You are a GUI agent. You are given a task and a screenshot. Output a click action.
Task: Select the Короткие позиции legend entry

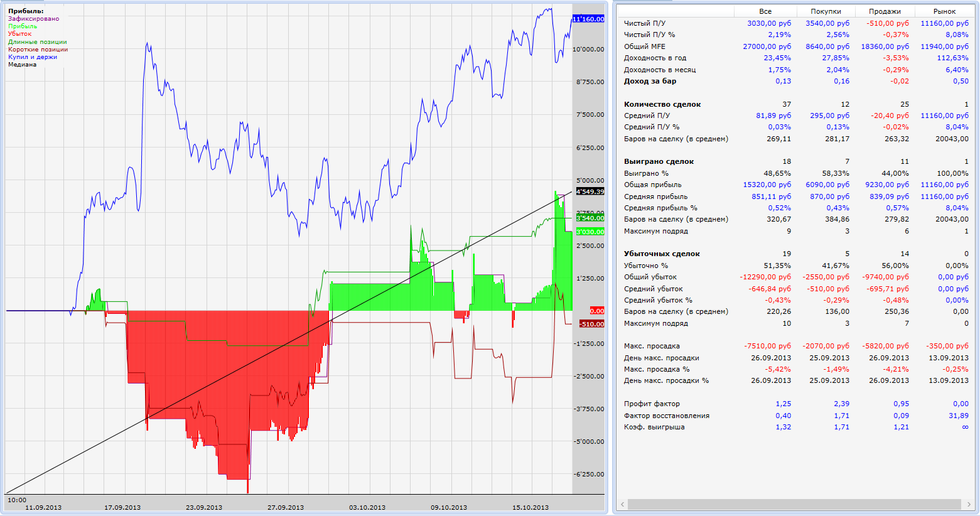[38, 50]
